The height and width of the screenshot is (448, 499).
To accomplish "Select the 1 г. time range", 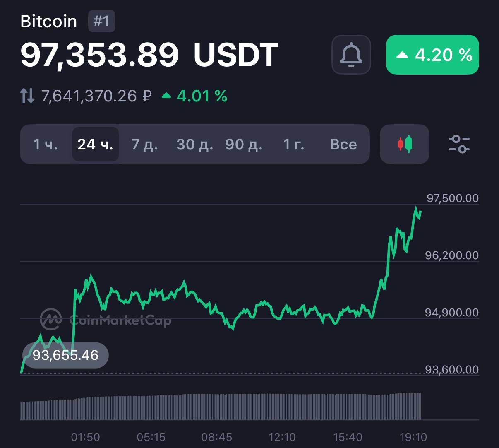I will pos(294,145).
